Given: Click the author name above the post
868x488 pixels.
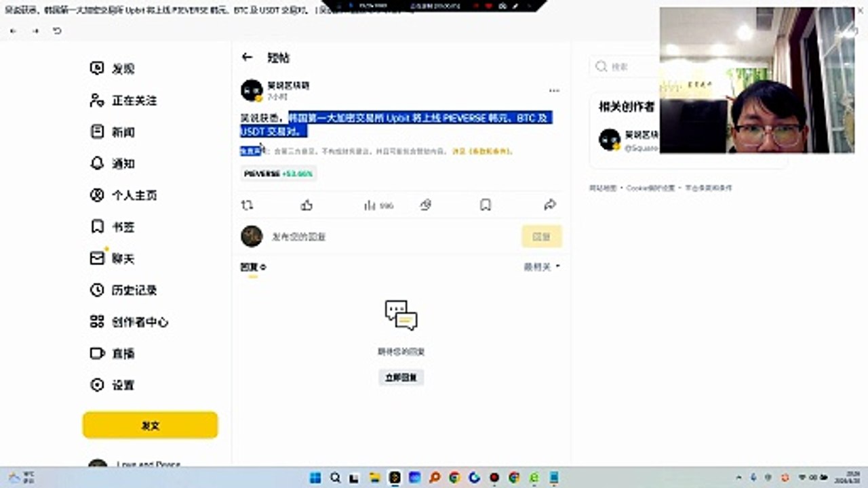Looking at the screenshot, I should (x=288, y=86).
